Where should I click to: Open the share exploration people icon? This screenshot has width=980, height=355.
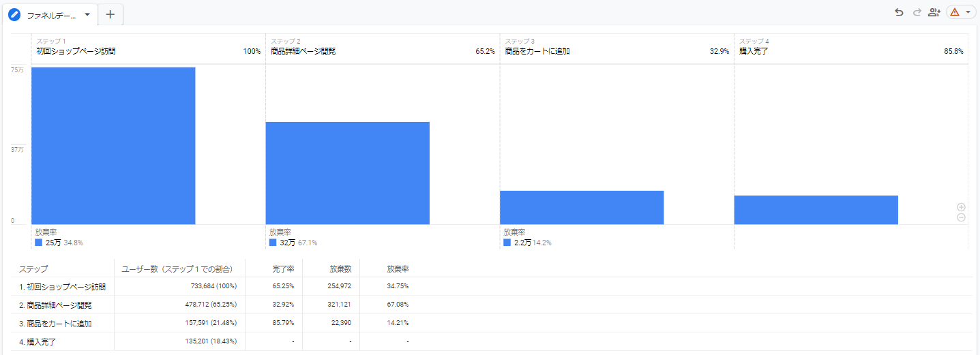(x=934, y=12)
